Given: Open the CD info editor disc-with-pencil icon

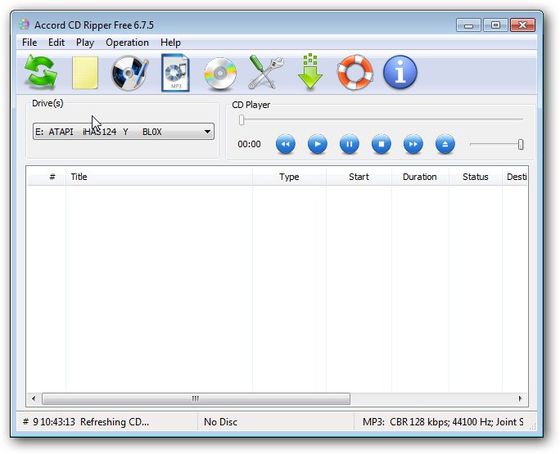Looking at the screenshot, I should click(x=130, y=73).
